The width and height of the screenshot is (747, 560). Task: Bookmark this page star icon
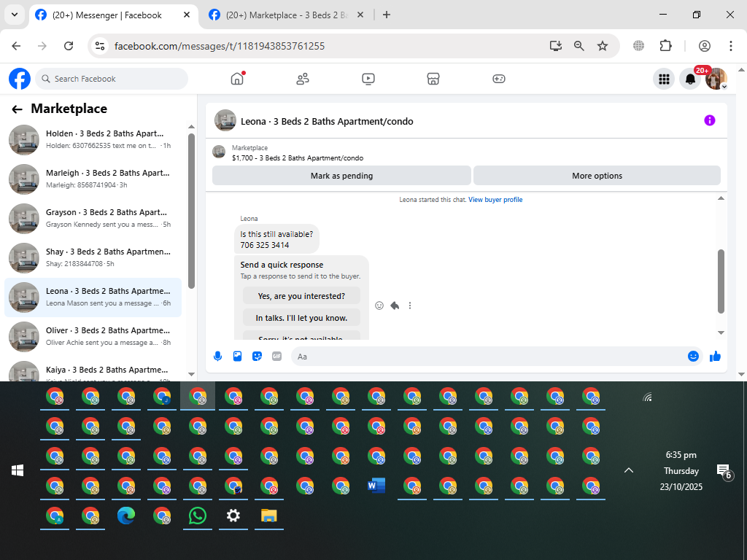pos(603,46)
